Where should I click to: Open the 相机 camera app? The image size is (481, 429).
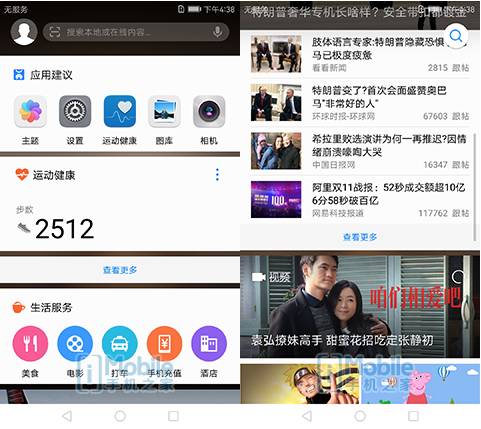click(209, 112)
